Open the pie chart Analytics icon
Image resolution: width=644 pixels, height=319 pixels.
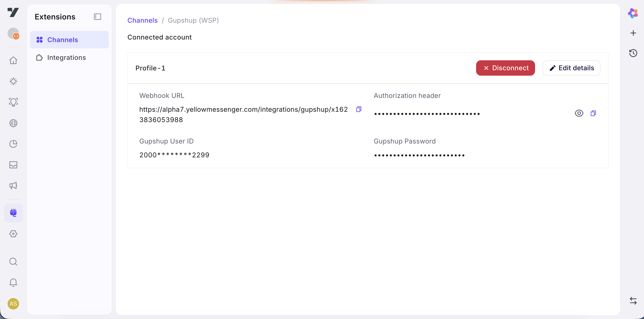click(13, 144)
